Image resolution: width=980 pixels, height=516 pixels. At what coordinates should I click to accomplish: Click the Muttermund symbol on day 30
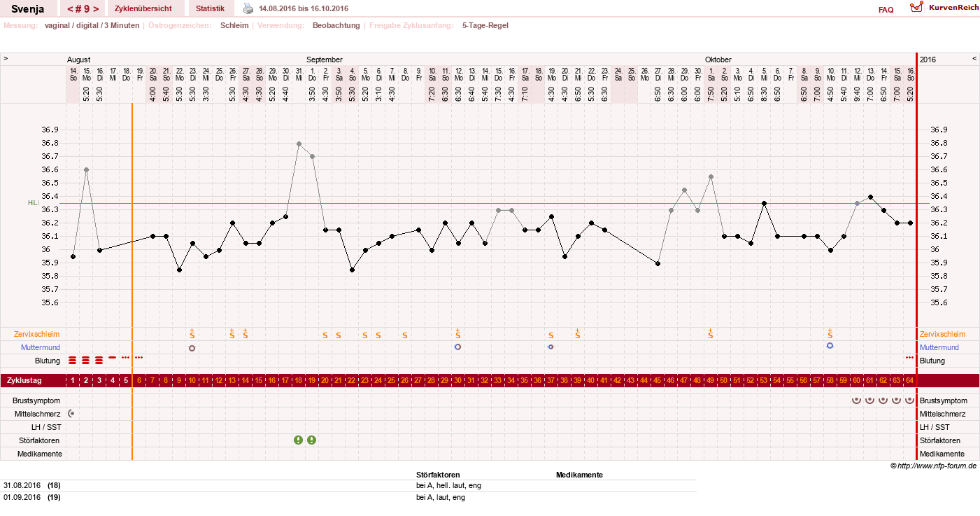[x=458, y=347]
